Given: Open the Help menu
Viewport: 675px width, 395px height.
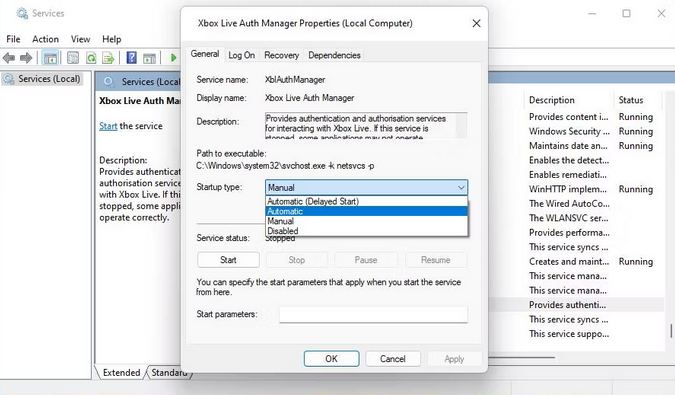Looking at the screenshot, I should (x=111, y=39).
